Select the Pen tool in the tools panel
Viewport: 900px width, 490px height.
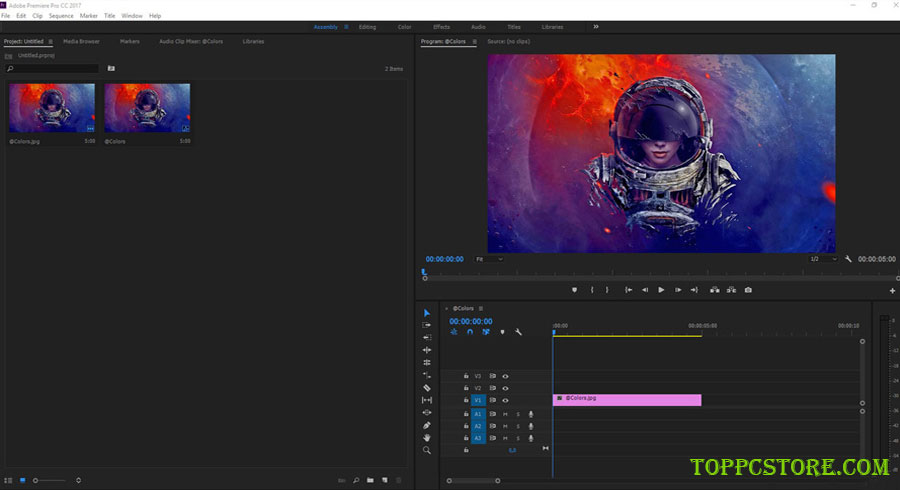tap(427, 425)
